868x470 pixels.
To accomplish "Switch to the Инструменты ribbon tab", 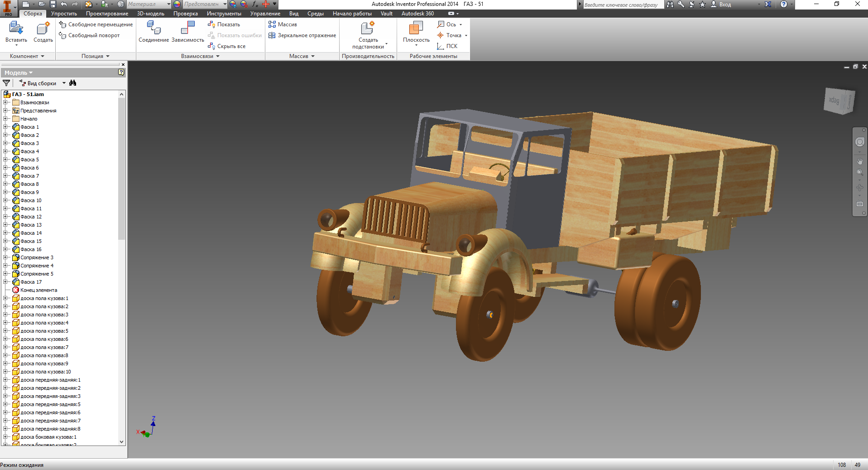I will click(x=224, y=14).
